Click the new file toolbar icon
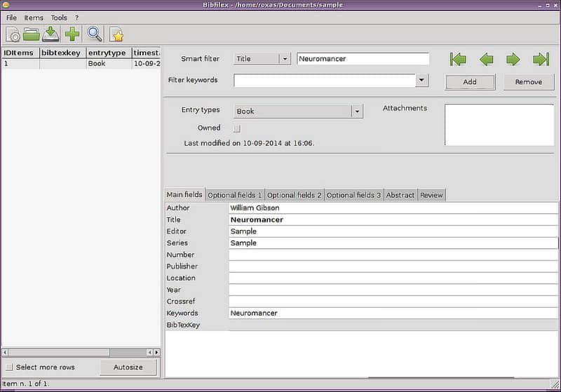The image size is (561, 392). pos(13,34)
